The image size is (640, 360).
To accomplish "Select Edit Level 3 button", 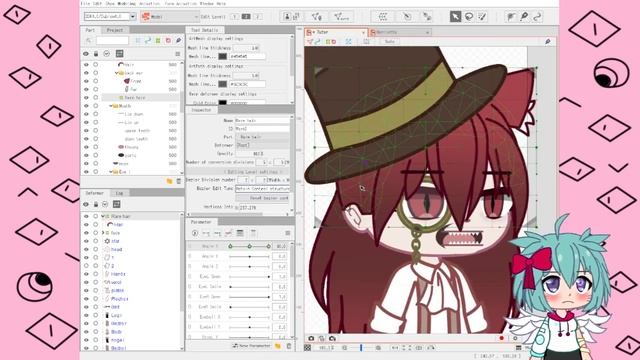I will pos(258,17).
